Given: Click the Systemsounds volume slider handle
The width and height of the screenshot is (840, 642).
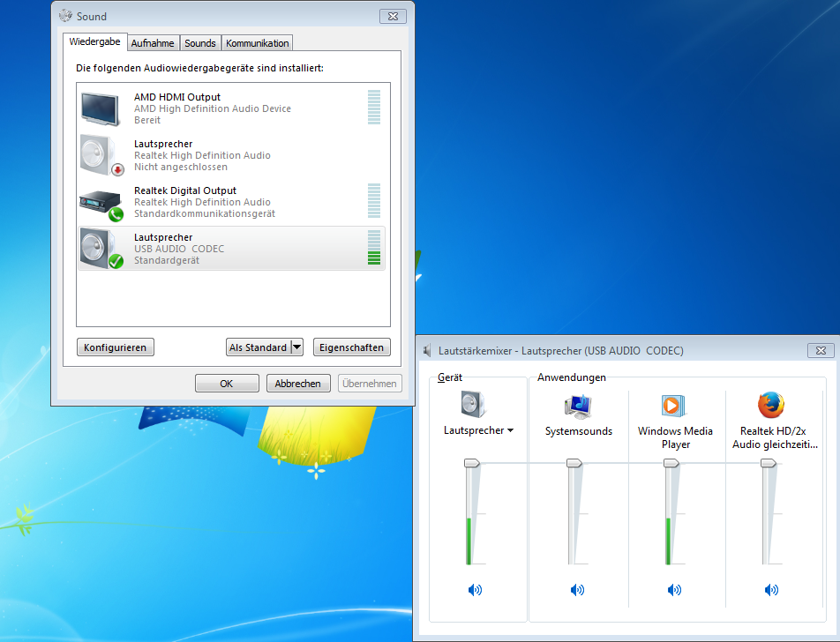Looking at the screenshot, I should pyautogui.click(x=574, y=463).
